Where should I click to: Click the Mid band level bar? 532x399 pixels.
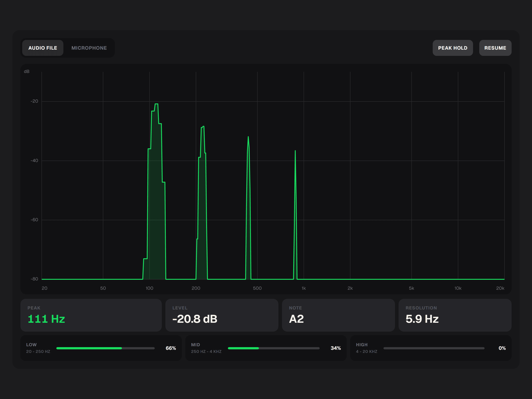coord(274,348)
